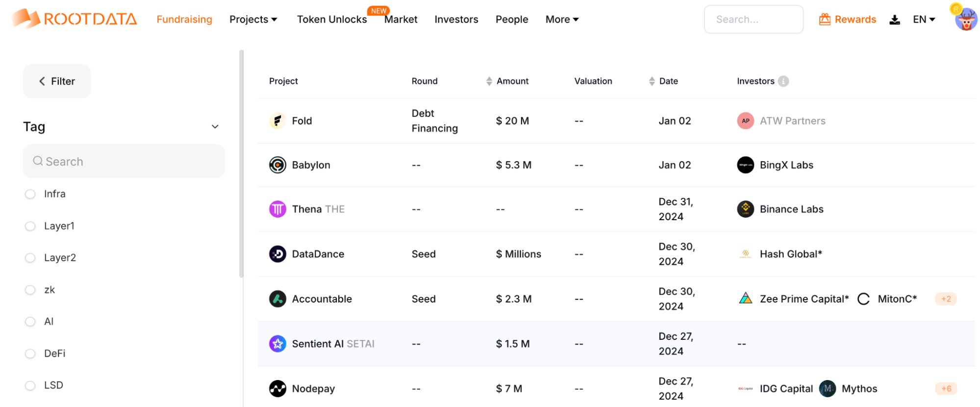The height and width of the screenshot is (407, 980).
Task: Click the Fold project logo
Action: (x=277, y=121)
